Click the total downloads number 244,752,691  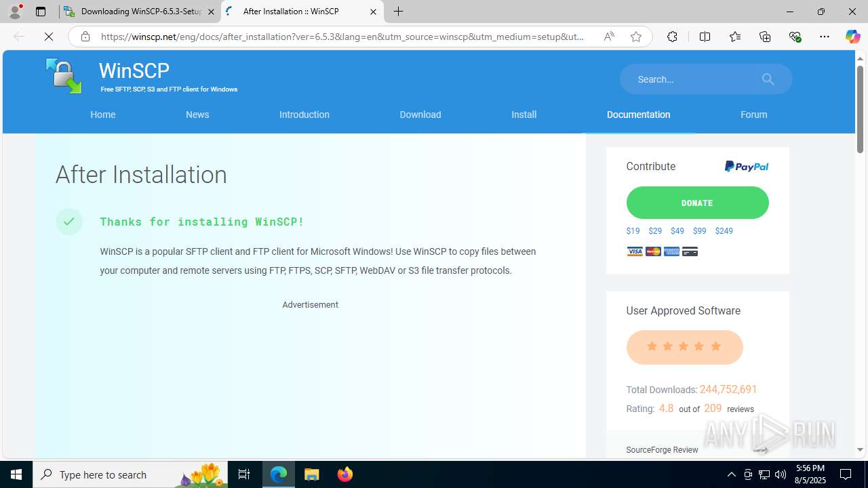[728, 389]
